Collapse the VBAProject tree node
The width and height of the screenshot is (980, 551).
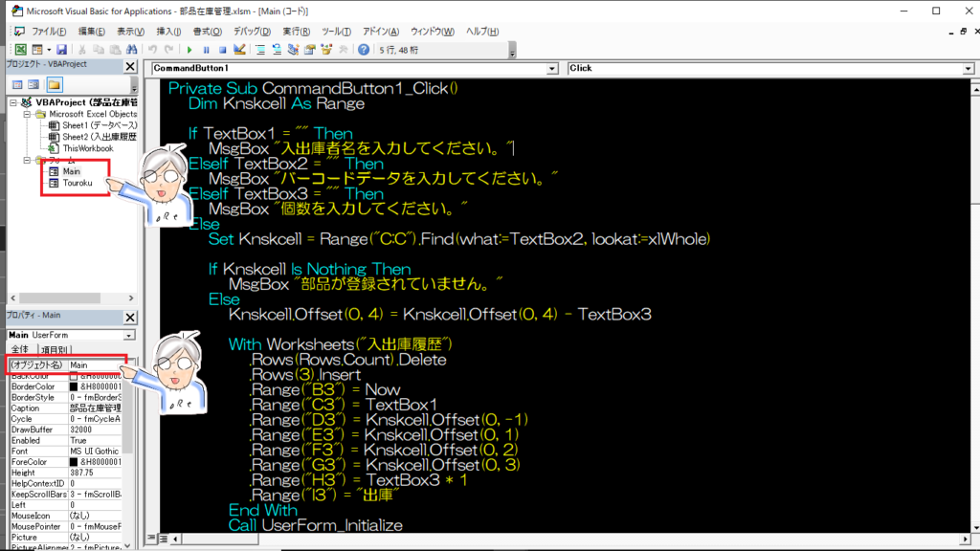click(x=12, y=102)
